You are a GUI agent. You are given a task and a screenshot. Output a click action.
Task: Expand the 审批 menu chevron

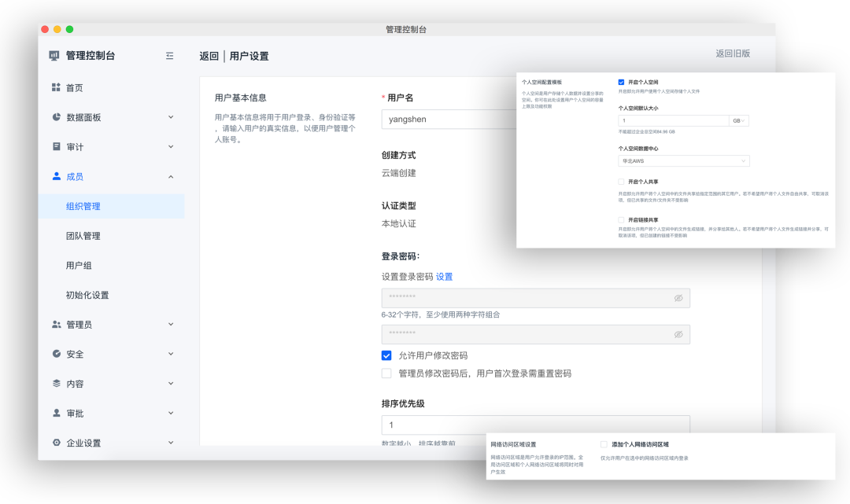[171, 413]
